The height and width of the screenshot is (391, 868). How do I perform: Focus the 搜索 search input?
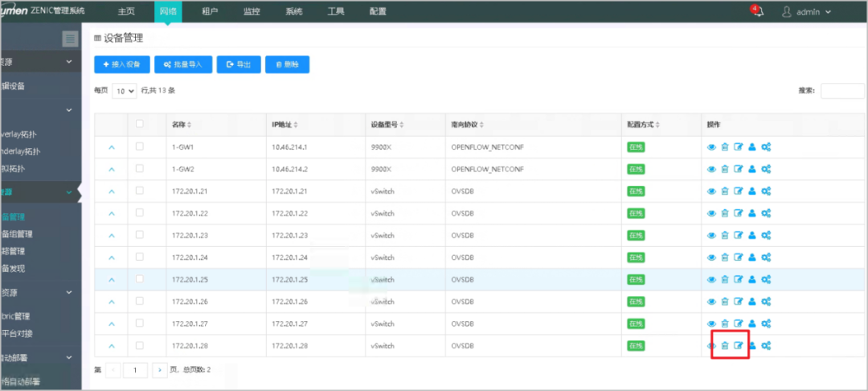click(842, 91)
